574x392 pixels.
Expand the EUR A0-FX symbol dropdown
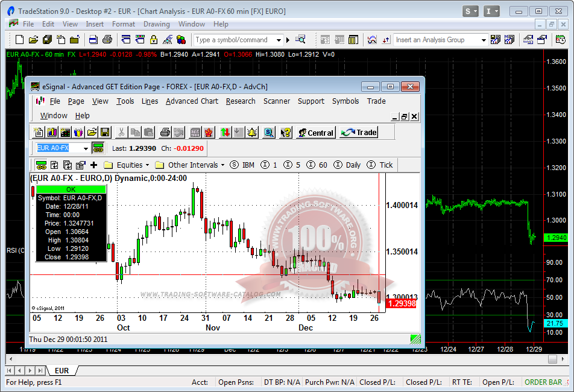click(x=86, y=148)
